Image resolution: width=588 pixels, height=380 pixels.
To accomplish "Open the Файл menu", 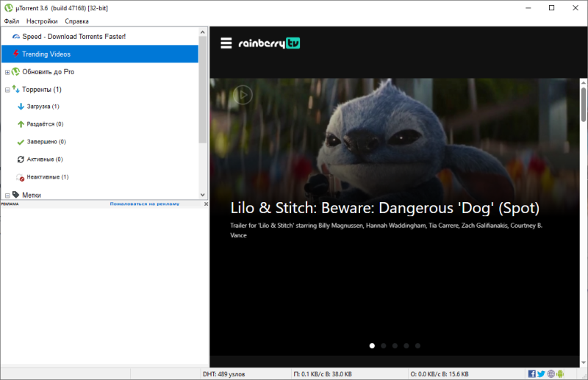I will coord(12,21).
